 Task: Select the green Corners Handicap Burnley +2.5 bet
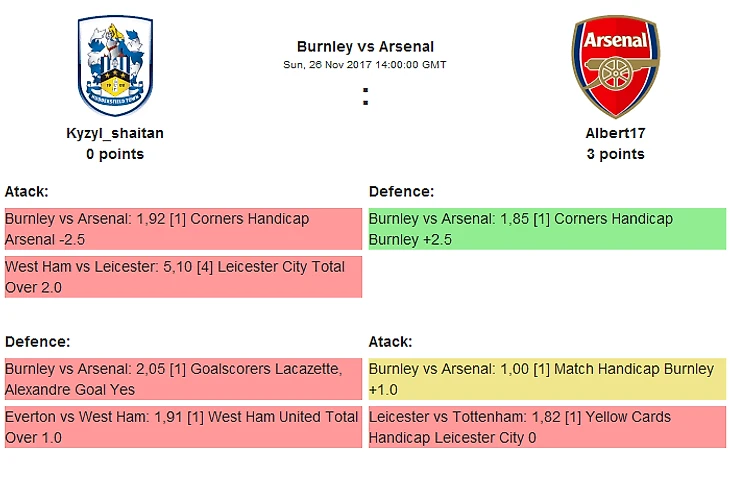547,229
